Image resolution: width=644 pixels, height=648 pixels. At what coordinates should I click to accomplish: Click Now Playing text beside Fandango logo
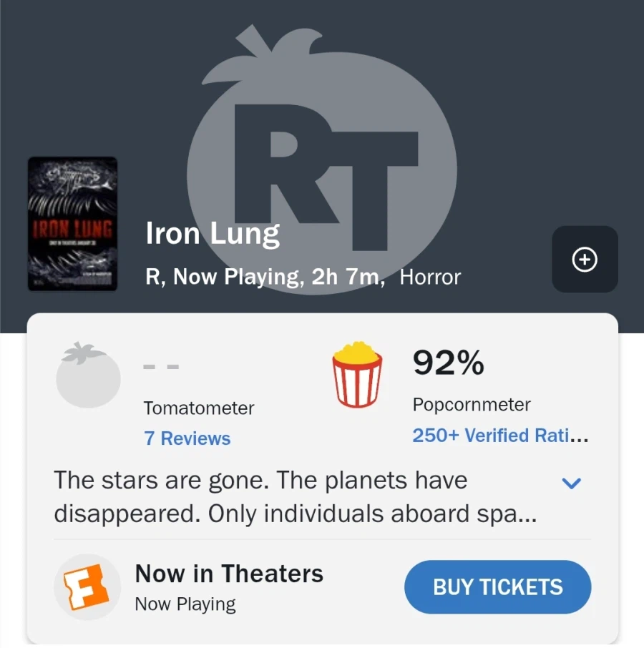coord(185,604)
